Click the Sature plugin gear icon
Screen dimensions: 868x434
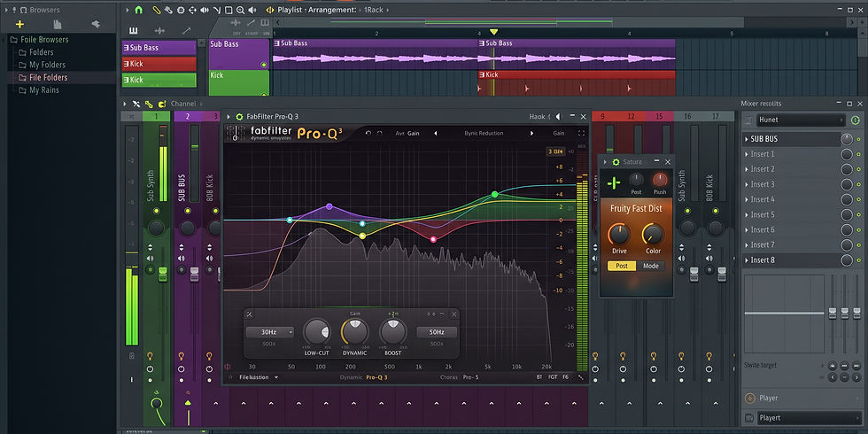[x=616, y=161]
